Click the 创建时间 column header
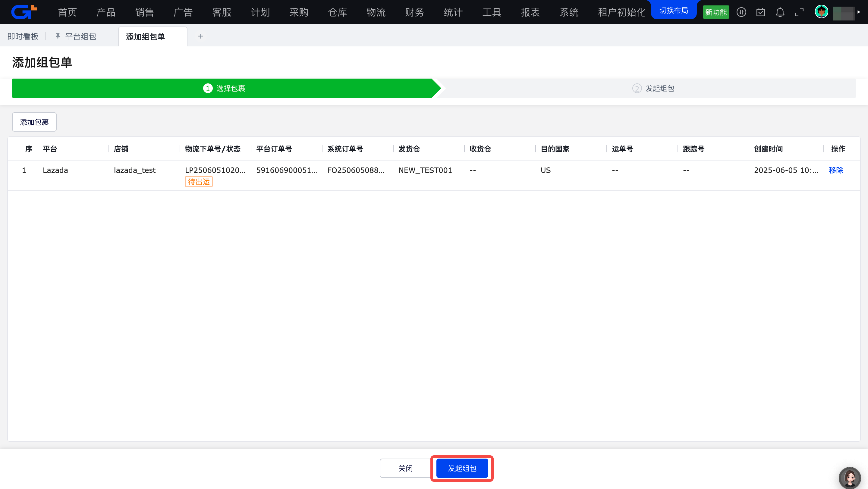This screenshot has width=868, height=489. (x=768, y=149)
